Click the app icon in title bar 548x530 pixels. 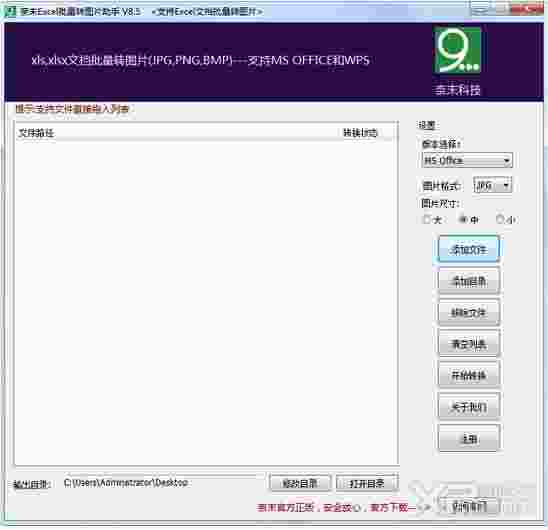[x=10, y=12]
